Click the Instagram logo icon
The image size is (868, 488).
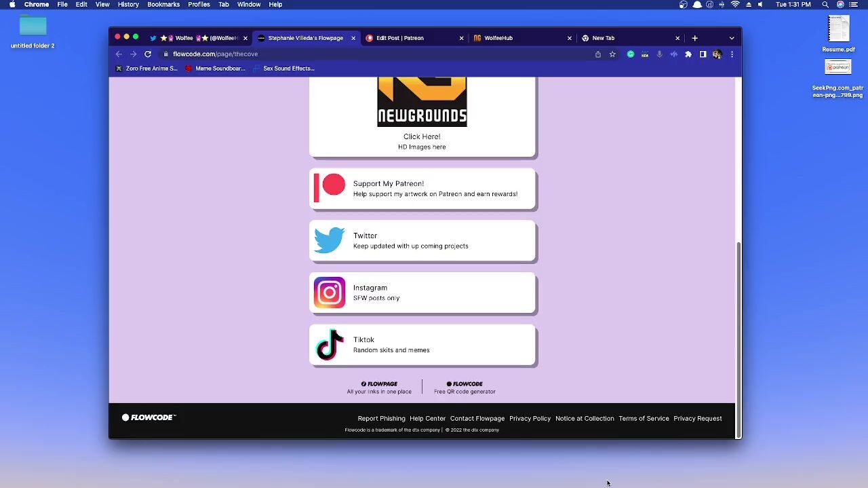[x=330, y=293]
